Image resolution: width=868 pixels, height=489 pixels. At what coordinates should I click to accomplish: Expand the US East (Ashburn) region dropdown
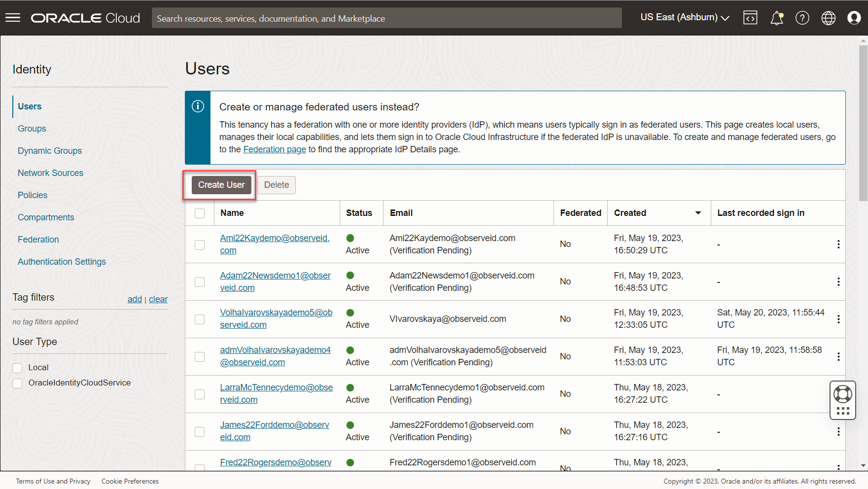coord(684,18)
